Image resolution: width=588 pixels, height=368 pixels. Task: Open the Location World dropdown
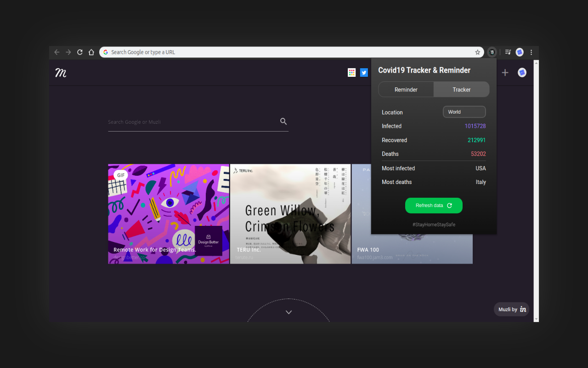[x=464, y=112]
